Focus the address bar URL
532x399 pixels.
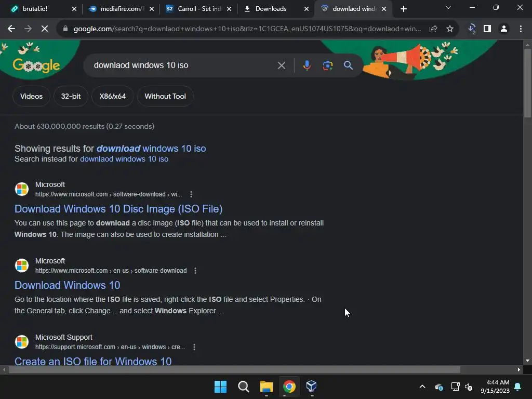(x=247, y=29)
